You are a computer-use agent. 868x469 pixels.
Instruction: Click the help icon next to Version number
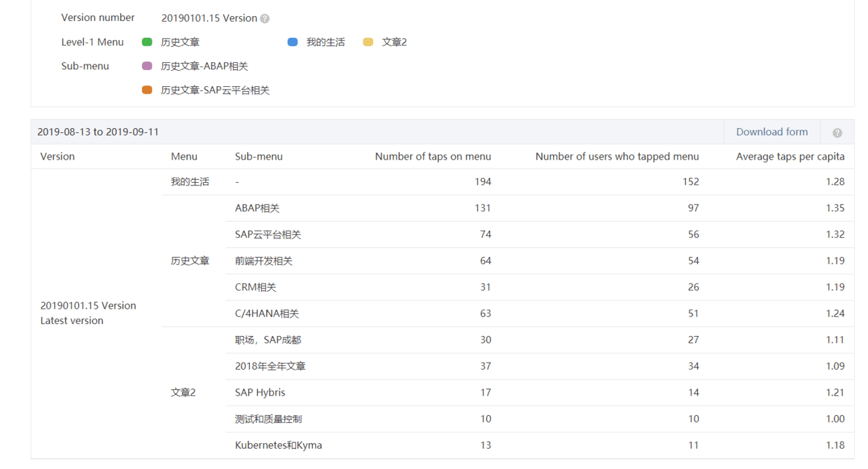(265, 19)
